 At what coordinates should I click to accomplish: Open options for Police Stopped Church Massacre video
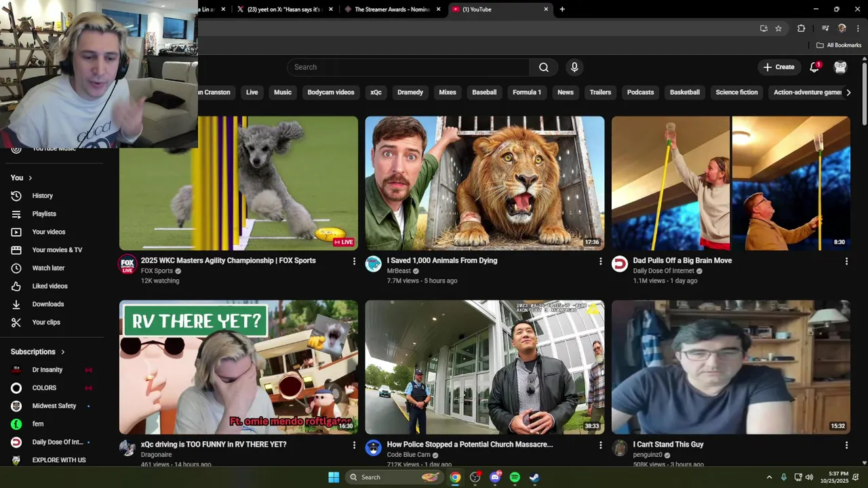(600, 445)
